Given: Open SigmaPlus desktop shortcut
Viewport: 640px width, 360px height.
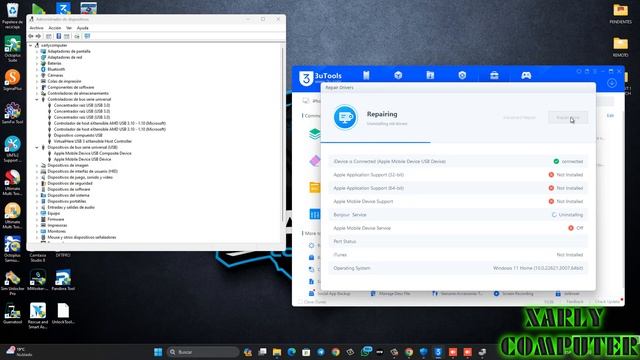Looking at the screenshot, I should pyautogui.click(x=13, y=80).
